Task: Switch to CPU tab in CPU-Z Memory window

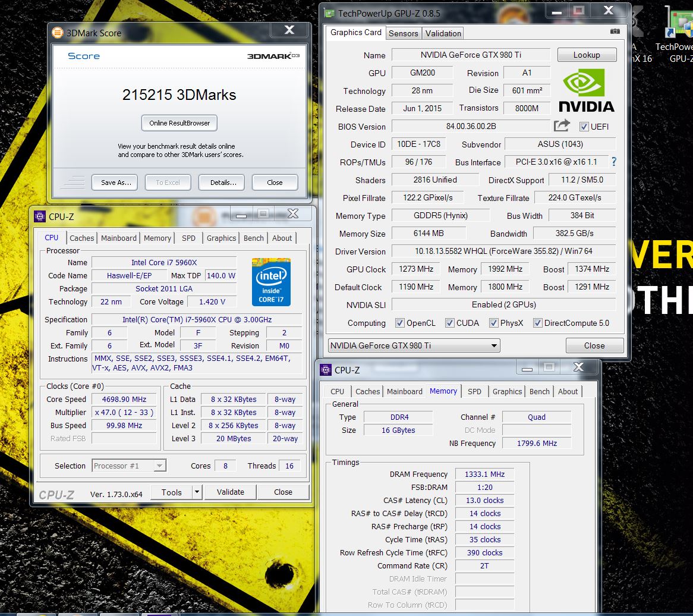Action: coord(337,391)
